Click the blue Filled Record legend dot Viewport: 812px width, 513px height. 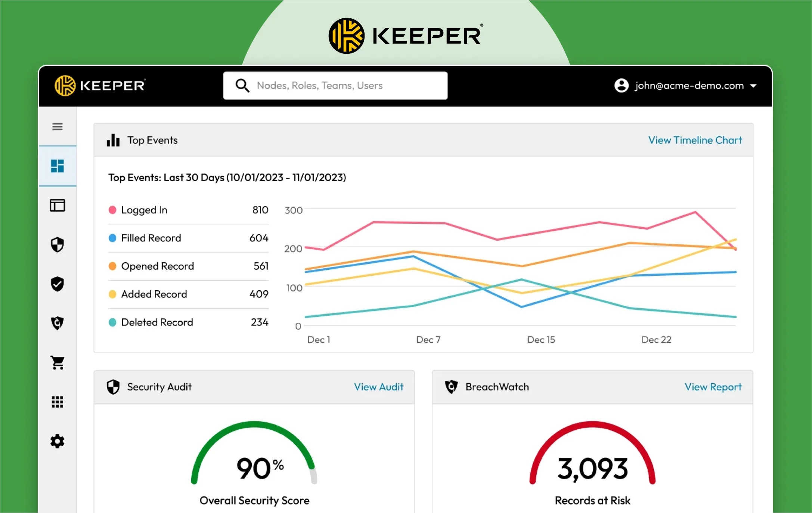[112, 238]
